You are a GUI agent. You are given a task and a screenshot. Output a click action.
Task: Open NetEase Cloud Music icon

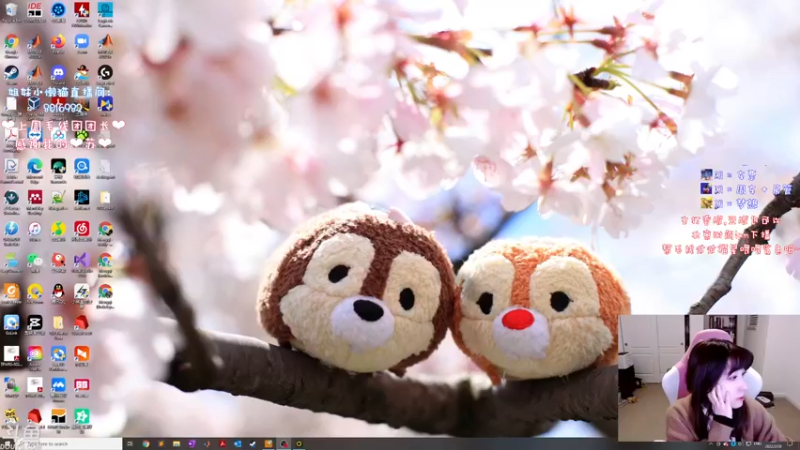[x=82, y=229]
